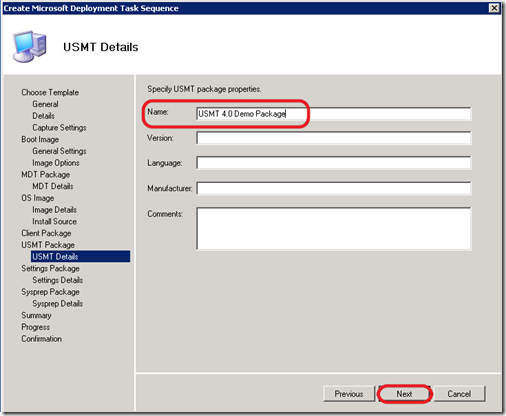Place cursor in the Comments text area
Screen dimensions: 506x416
tap(334, 228)
